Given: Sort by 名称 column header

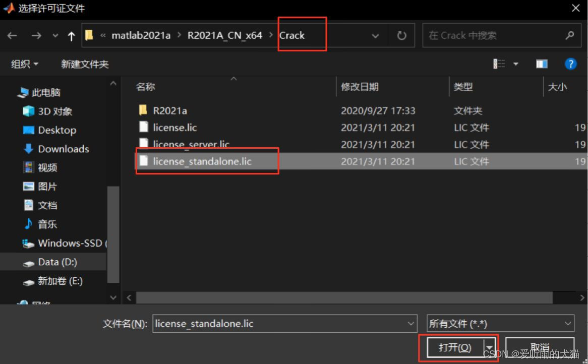Looking at the screenshot, I should click(146, 87).
